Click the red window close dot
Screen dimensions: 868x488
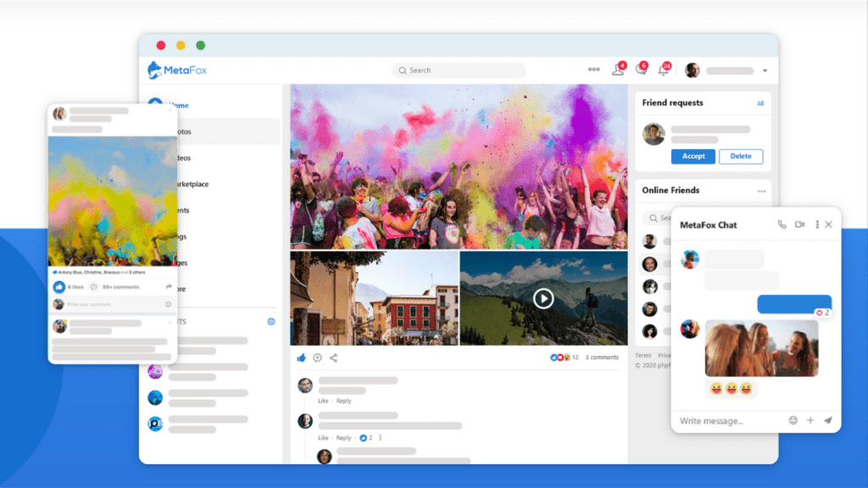click(161, 46)
